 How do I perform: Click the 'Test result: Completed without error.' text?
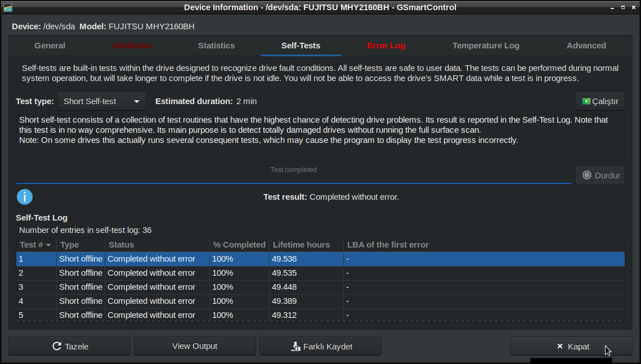coord(331,197)
